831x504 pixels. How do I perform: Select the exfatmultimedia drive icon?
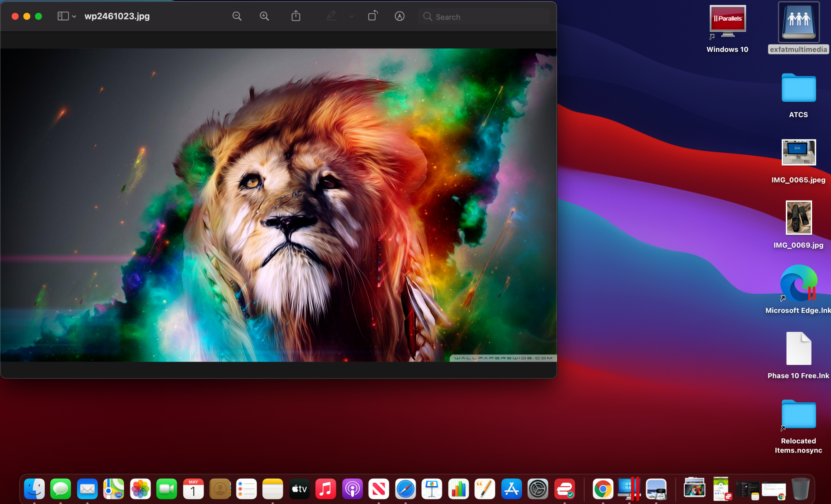click(x=798, y=22)
